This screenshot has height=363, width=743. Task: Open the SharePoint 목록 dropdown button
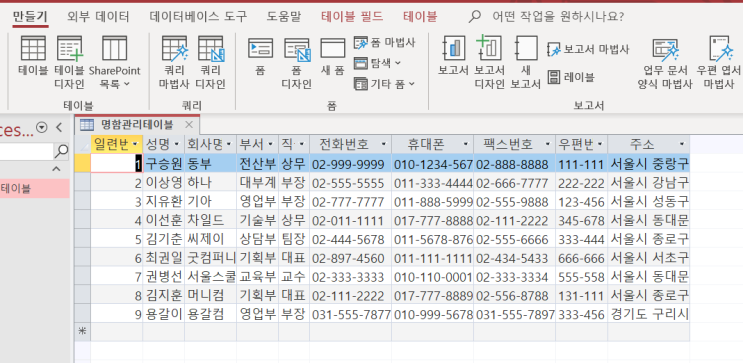click(x=114, y=63)
